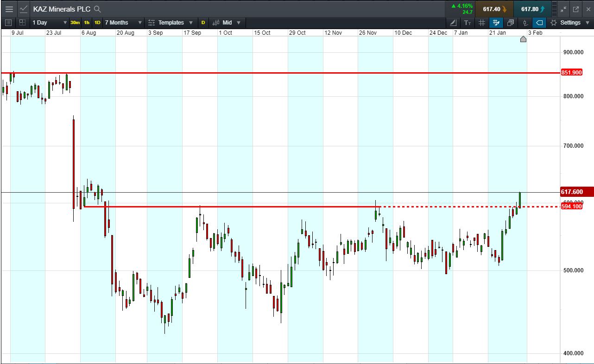
Task: Switch to 1h interval shortcut
Action: [87, 22]
